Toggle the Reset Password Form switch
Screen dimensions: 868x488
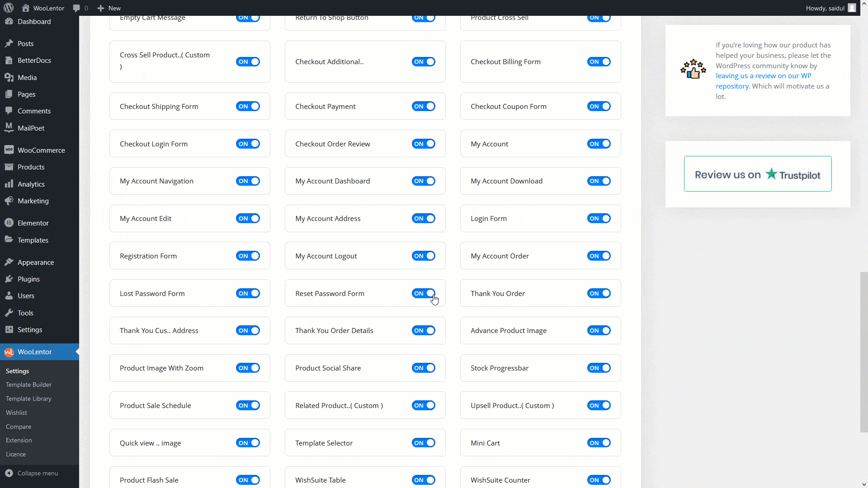coord(424,293)
